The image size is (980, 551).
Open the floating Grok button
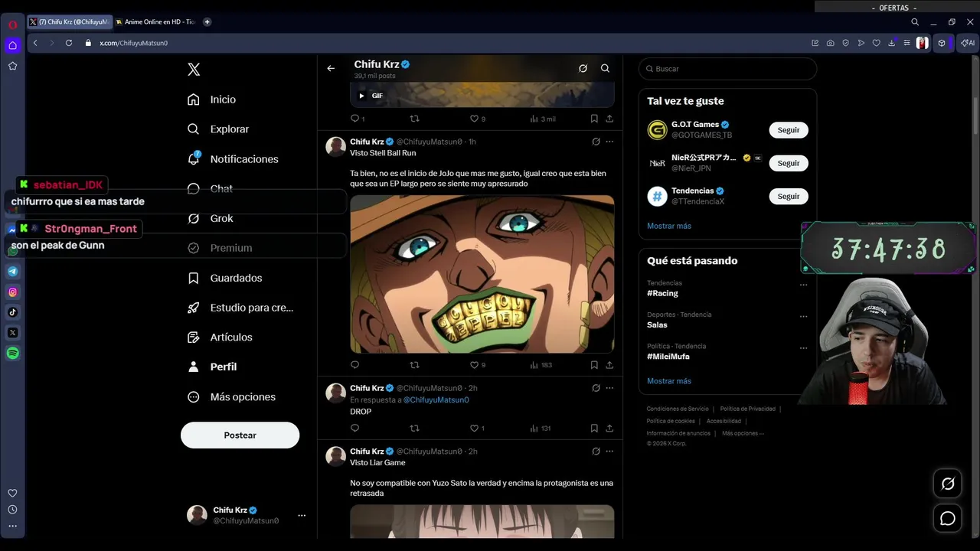[x=948, y=484]
